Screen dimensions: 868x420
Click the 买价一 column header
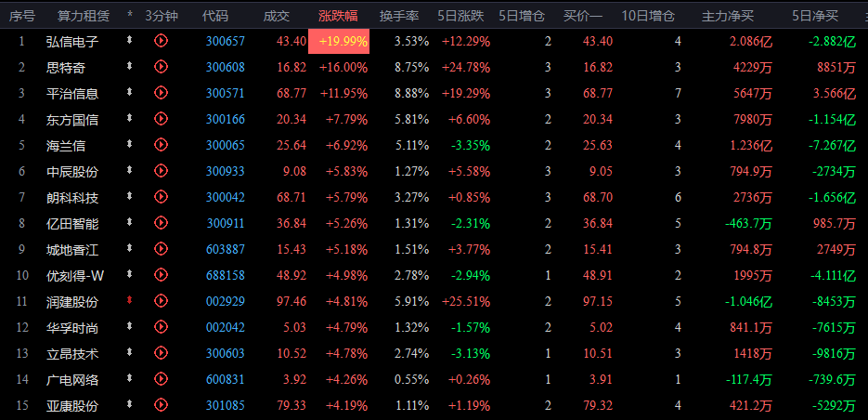583,17
